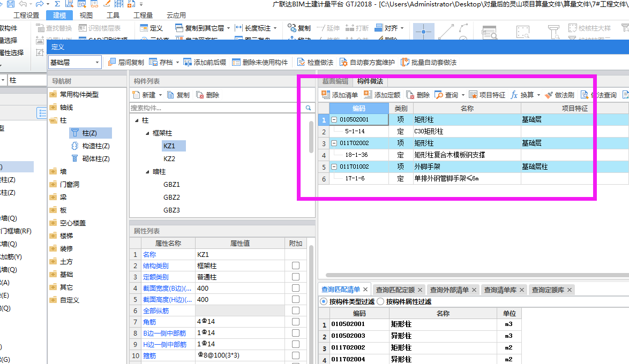The height and width of the screenshot is (364, 629).
Task: Click the 搜索构件 search field
Action: 216,108
